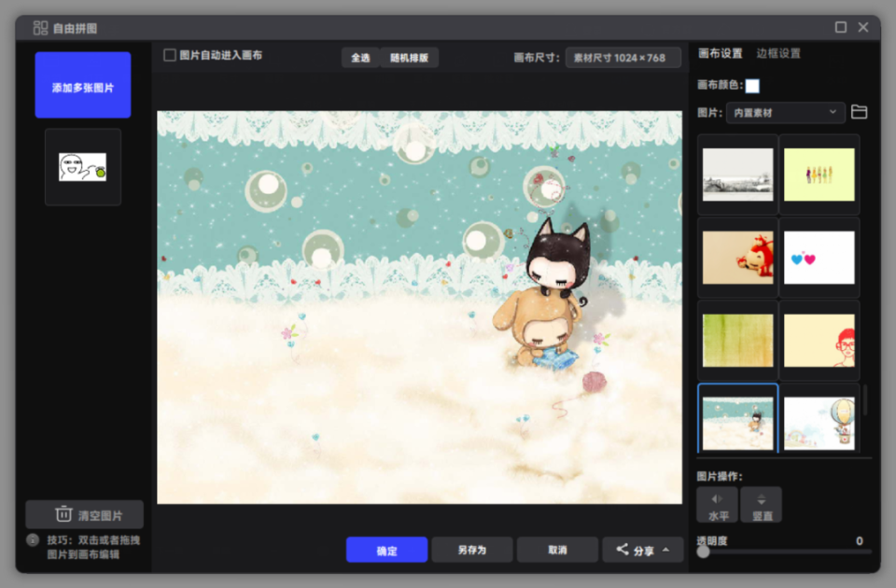Switch to the 边框设置 tab
The image size is (896, 588).
tap(778, 53)
